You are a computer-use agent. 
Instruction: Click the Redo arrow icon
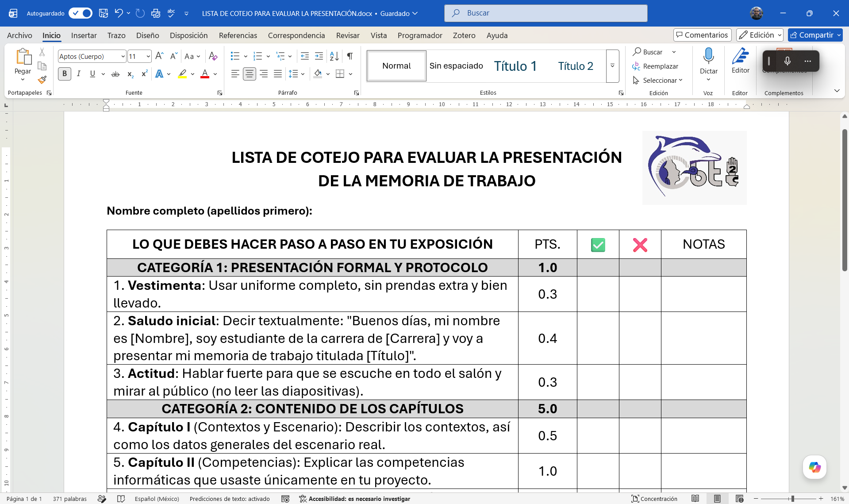click(140, 13)
